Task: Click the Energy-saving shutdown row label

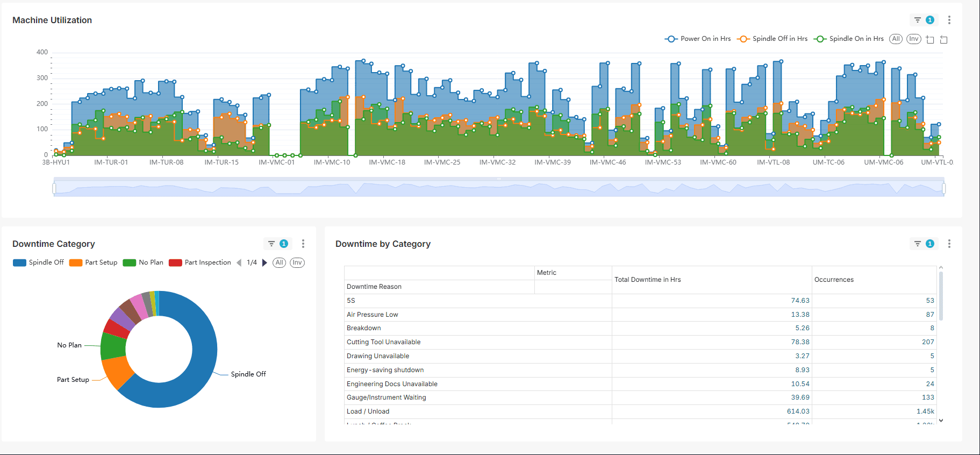Action: 385,370
